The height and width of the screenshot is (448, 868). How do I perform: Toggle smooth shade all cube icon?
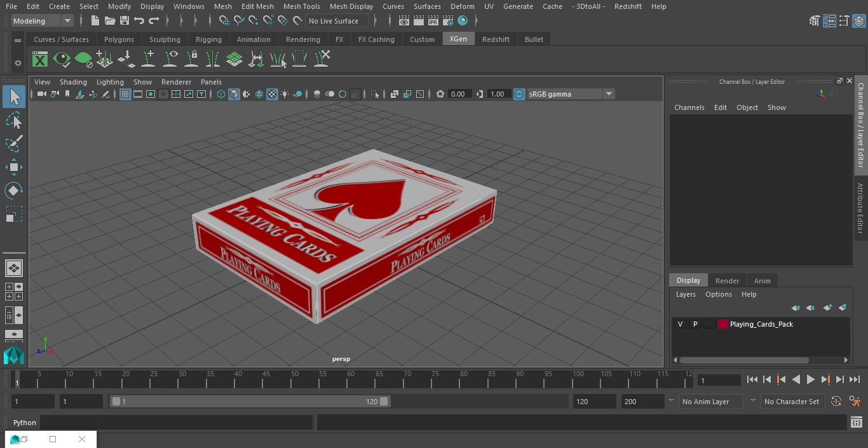234,94
